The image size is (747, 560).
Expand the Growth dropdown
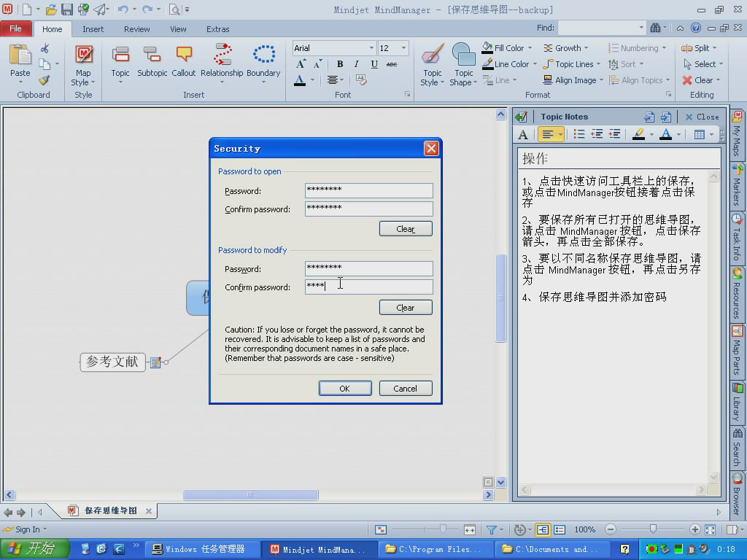[x=586, y=48]
